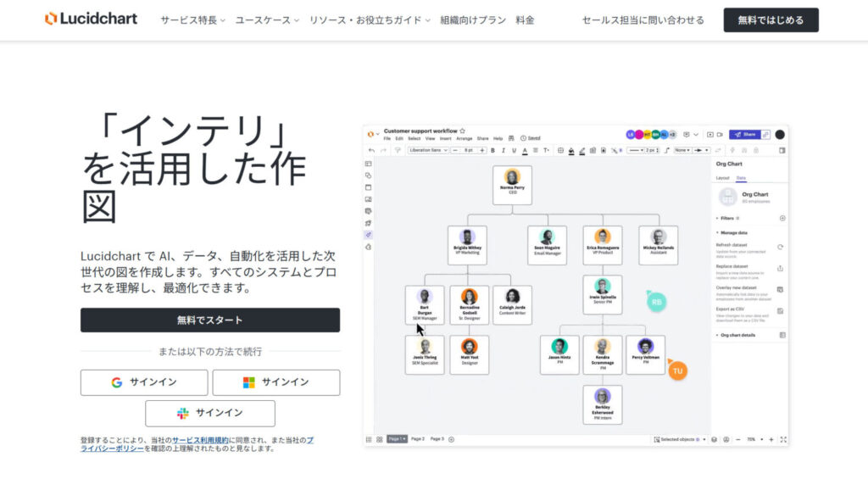Click the dark user avatar in preview
Viewport: 868px width, 479px height.
click(x=780, y=135)
